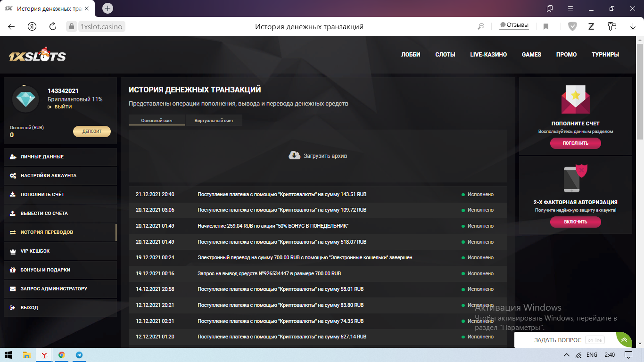
Task: Click the ВЫЙТИ logout link
Action: pyautogui.click(x=62, y=107)
